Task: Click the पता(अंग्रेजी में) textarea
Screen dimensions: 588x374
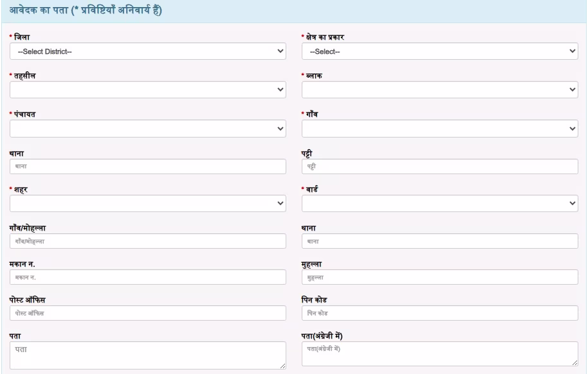Action: click(x=439, y=354)
